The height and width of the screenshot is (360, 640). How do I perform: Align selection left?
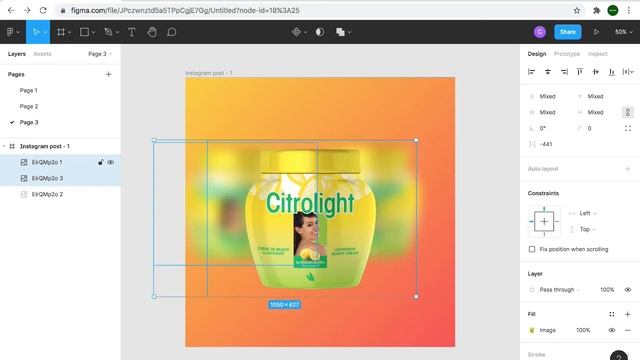tap(531, 72)
